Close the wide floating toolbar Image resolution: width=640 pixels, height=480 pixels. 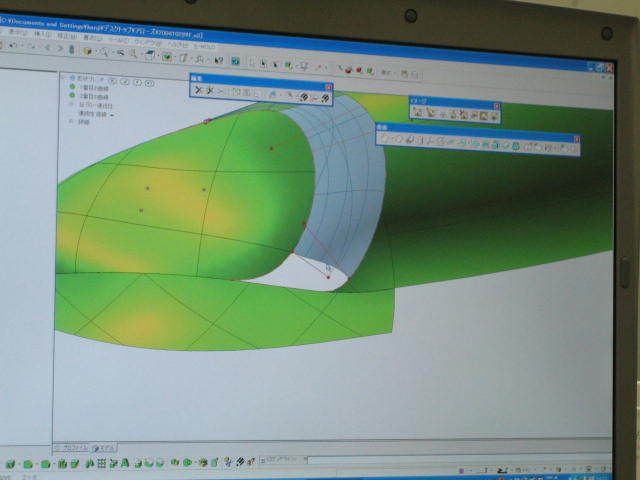tap(577, 139)
